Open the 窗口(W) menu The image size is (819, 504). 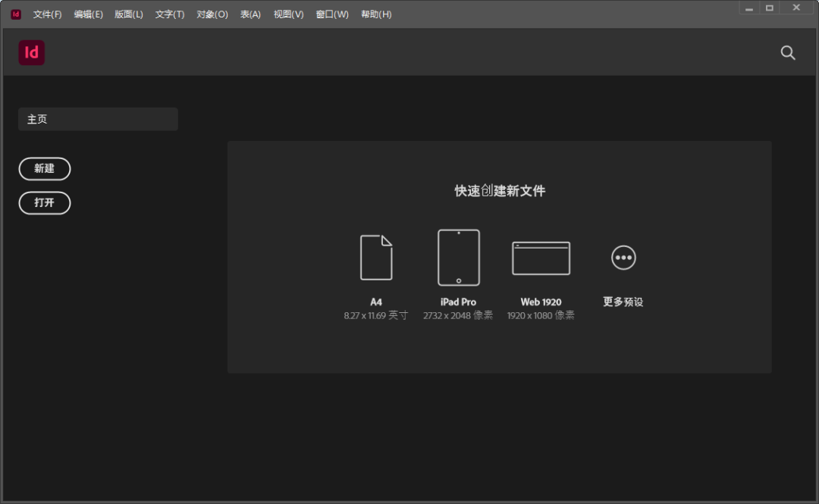(x=332, y=14)
